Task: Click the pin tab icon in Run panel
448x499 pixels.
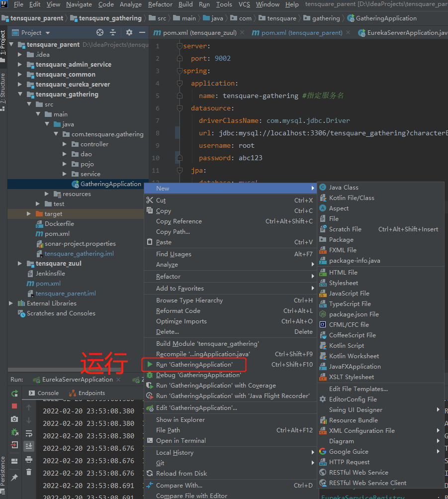Action: coord(14,478)
